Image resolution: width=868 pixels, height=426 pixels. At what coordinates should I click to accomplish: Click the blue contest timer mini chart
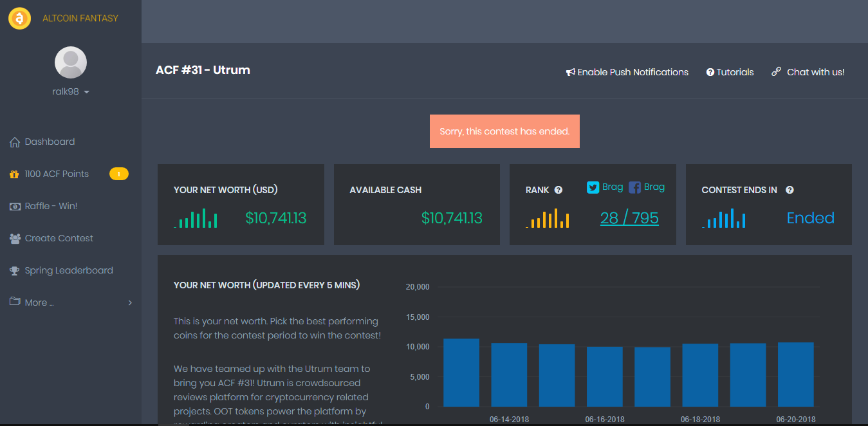pos(724,218)
